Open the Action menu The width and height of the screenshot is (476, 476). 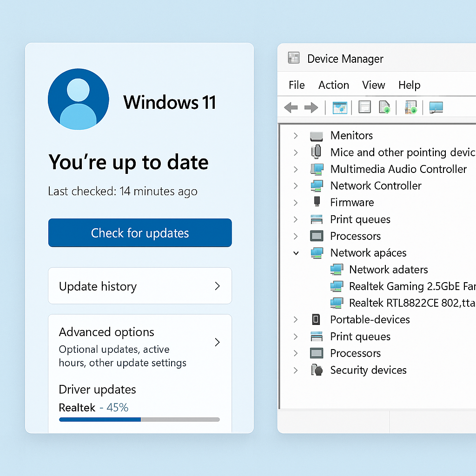333,85
